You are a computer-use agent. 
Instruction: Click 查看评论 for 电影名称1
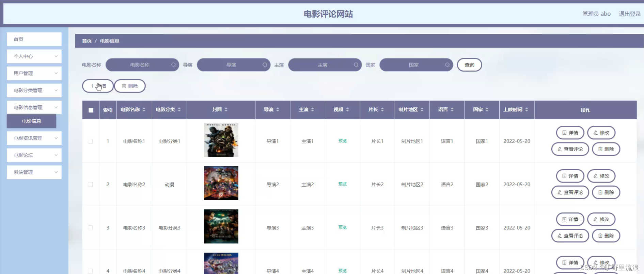[x=570, y=149]
